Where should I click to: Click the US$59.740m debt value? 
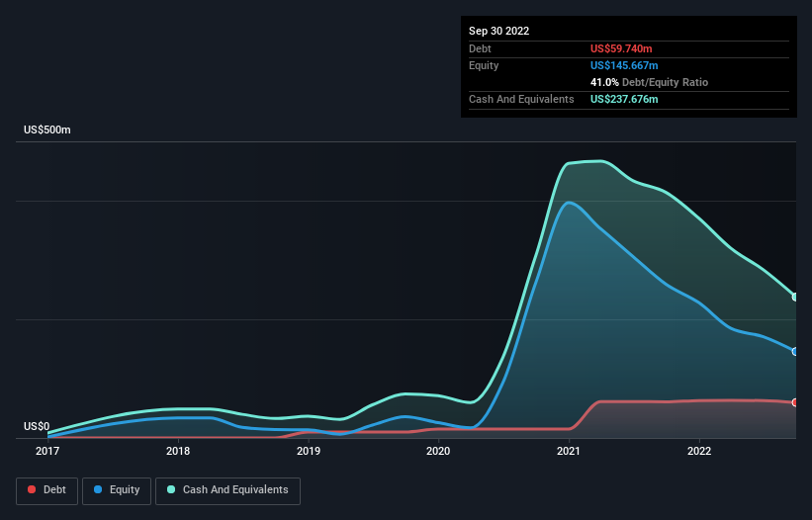[x=621, y=48]
